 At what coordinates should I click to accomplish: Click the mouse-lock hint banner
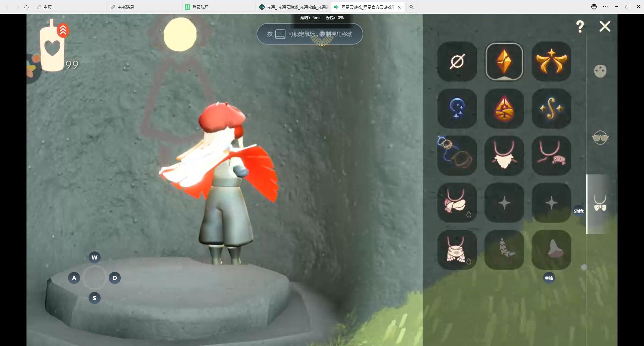310,34
